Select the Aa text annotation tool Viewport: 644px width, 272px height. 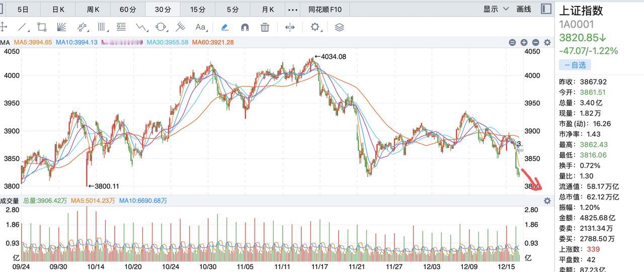point(201,27)
